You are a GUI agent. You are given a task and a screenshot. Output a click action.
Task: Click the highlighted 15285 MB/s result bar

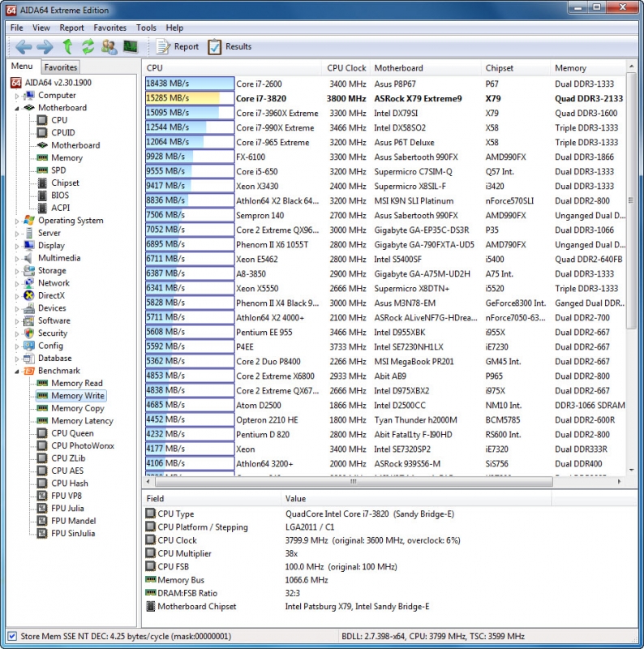click(x=190, y=98)
